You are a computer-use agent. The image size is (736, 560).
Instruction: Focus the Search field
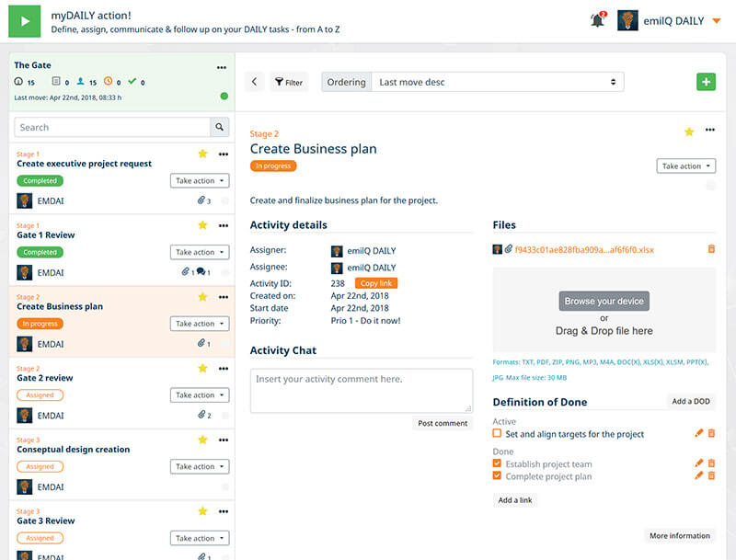coord(112,127)
